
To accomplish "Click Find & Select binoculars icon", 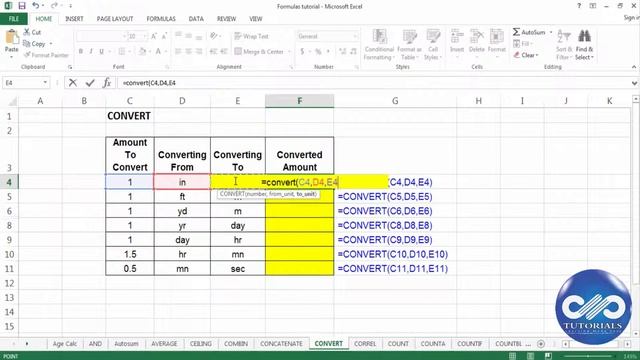I will 584,36.
